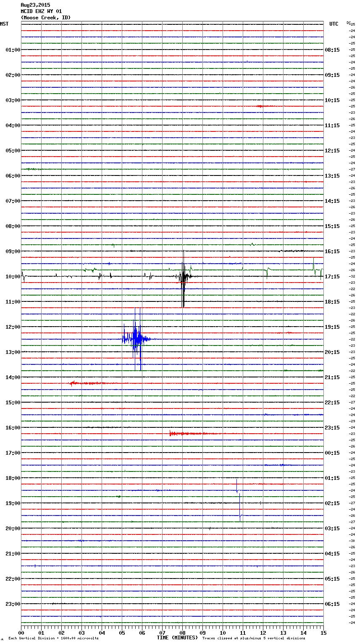This screenshot has width=357, height=644.
Task: Click the 05 minute axis tick label
Action: pos(122,633)
